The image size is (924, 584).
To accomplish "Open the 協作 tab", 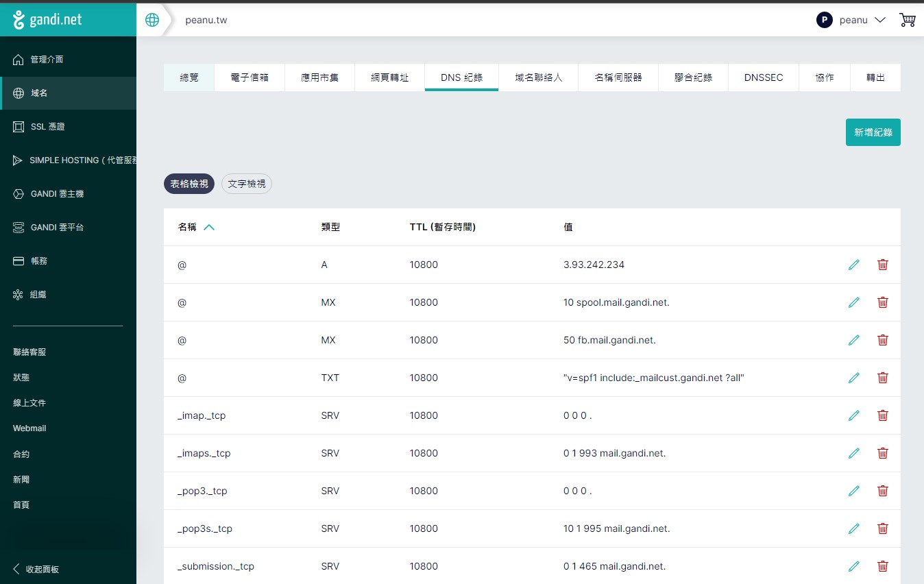I will pyautogui.click(x=825, y=77).
